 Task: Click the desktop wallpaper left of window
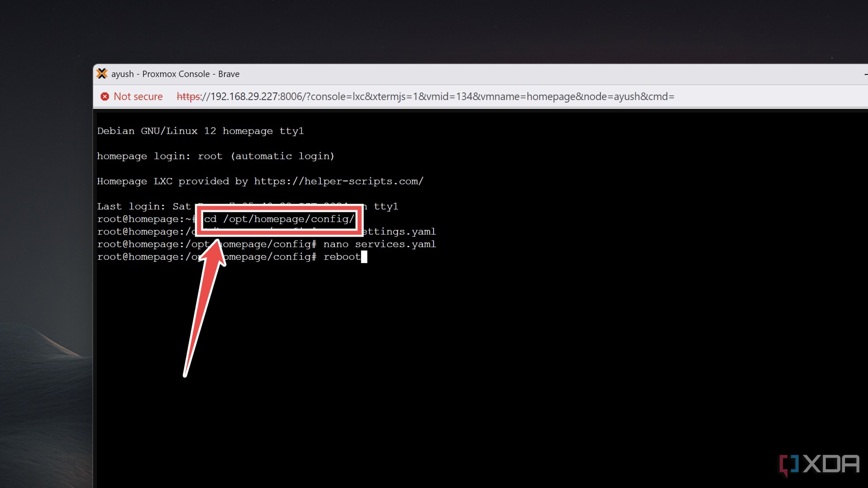click(x=44, y=236)
